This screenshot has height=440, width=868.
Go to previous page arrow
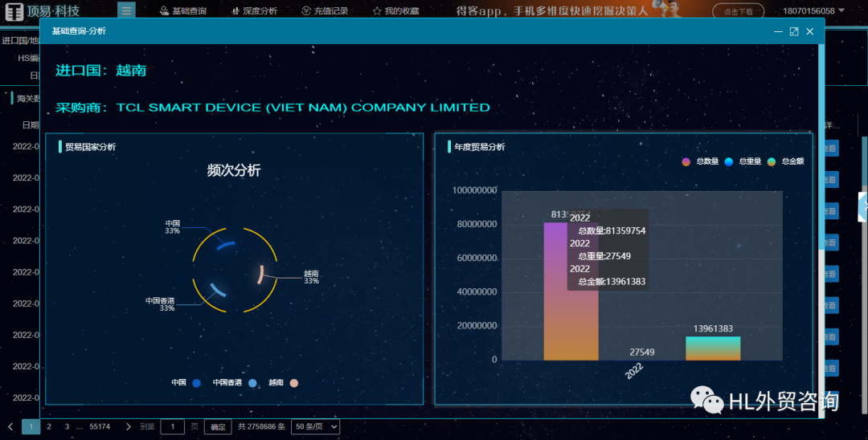point(10,426)
